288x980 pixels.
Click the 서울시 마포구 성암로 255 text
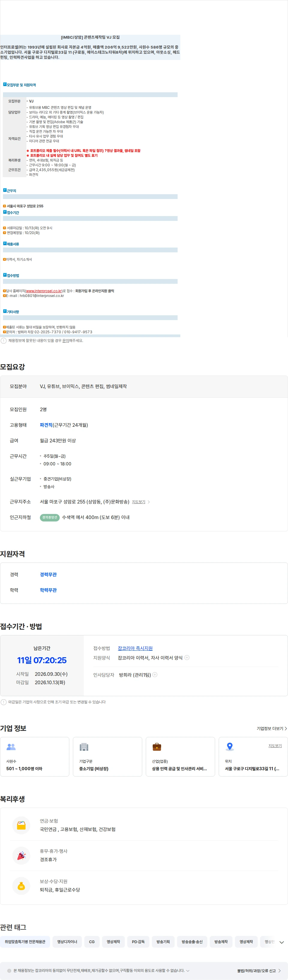(x=25, y=206)
